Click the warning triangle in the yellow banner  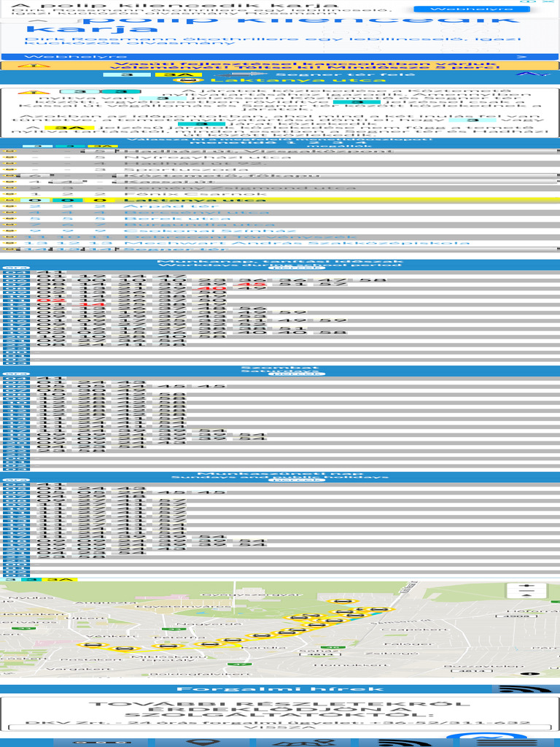pyautogui.click(x=34, y=66)
